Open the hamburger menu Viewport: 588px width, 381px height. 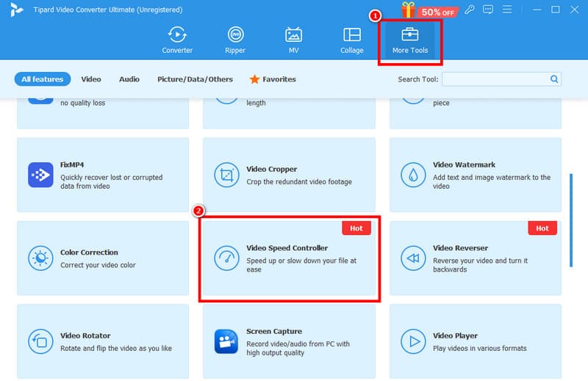(507, 10)
